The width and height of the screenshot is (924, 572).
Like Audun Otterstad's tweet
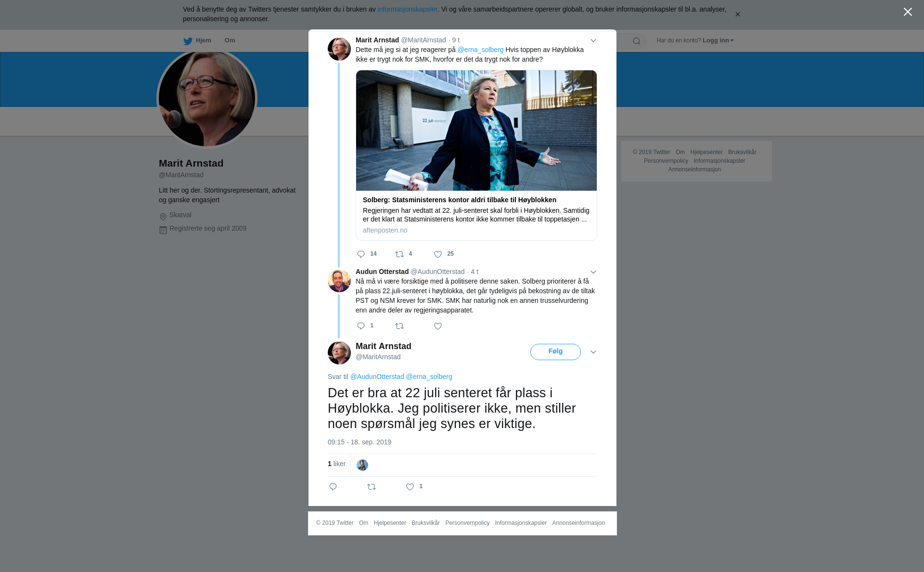coord(438,326)
